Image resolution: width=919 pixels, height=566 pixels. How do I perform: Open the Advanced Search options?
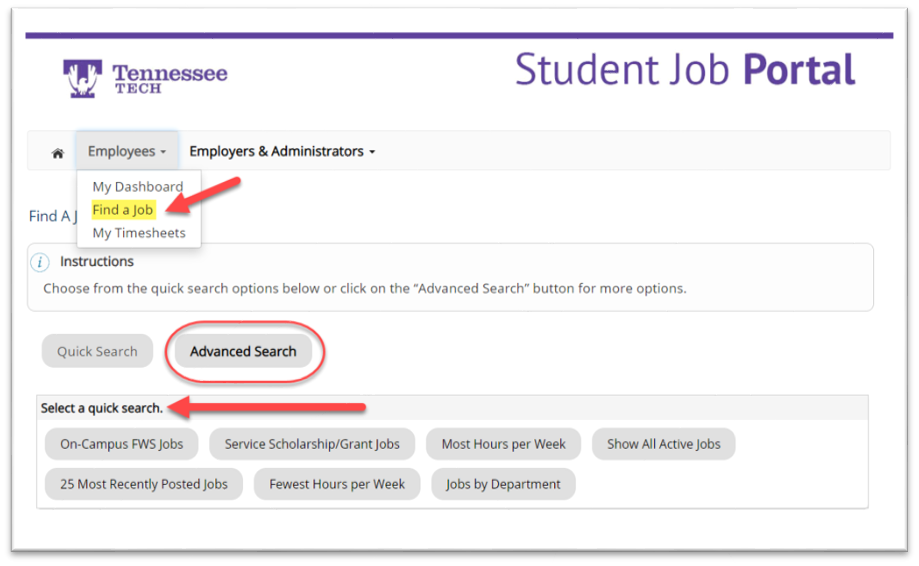point(243,351)
